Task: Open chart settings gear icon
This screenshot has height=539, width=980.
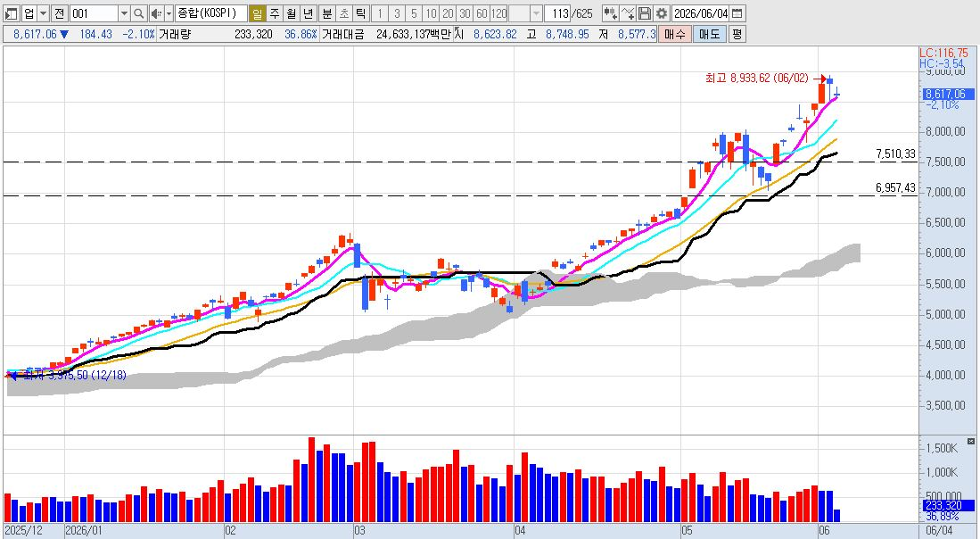Action: 662,13
